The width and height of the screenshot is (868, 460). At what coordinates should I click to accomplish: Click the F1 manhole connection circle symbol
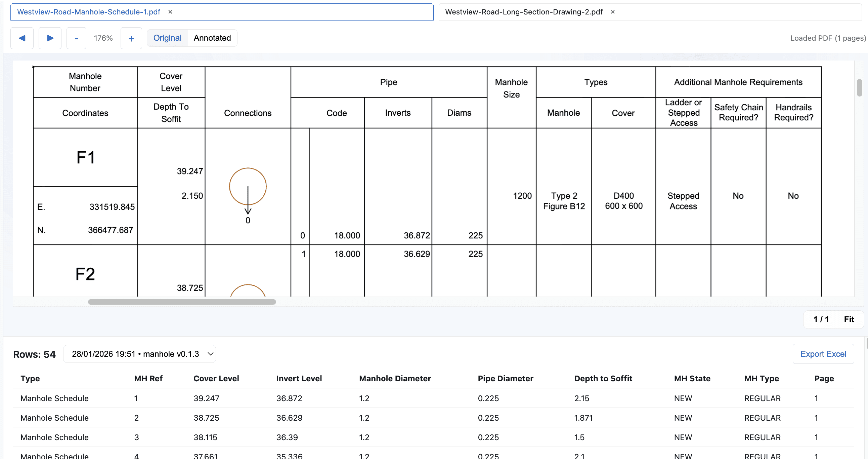248,187
